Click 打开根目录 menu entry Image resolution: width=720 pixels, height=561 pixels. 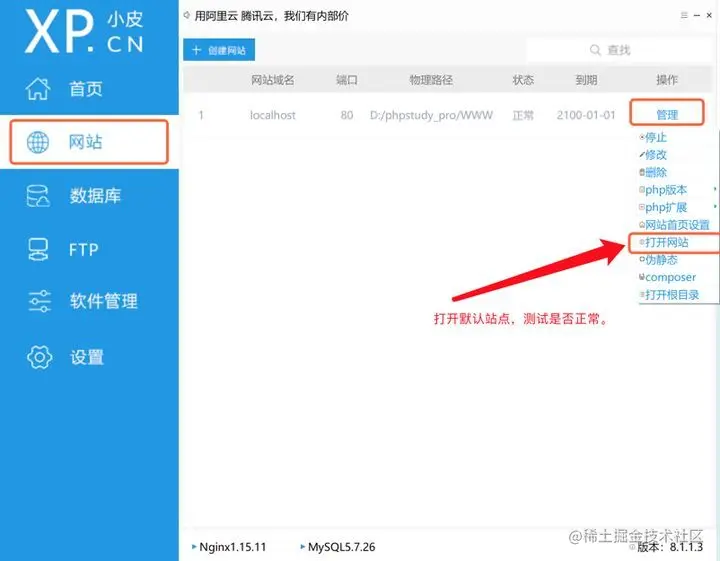669,295
